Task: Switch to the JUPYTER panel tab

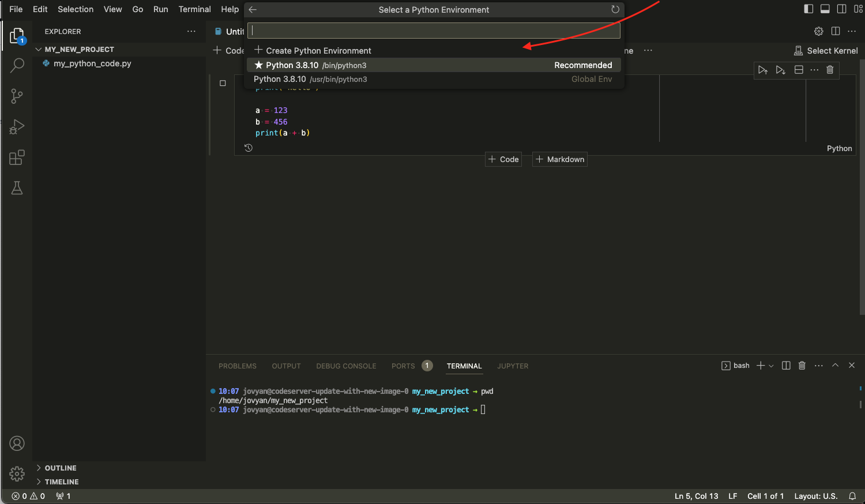Action: pos(513,366)
